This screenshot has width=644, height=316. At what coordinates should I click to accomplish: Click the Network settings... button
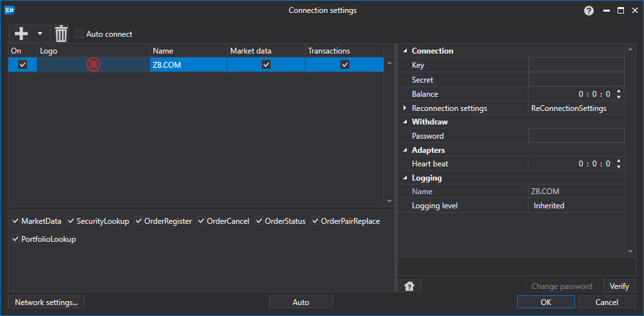[46, 302]
